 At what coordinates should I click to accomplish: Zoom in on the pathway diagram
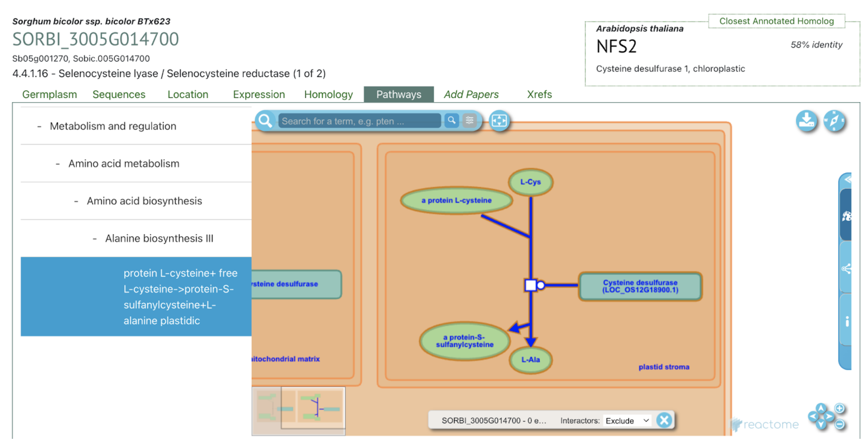click(x=840, y=408)
